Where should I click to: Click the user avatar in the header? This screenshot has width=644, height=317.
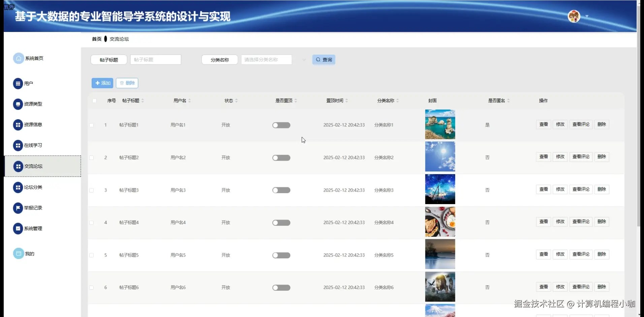click(x=574, y=16)
